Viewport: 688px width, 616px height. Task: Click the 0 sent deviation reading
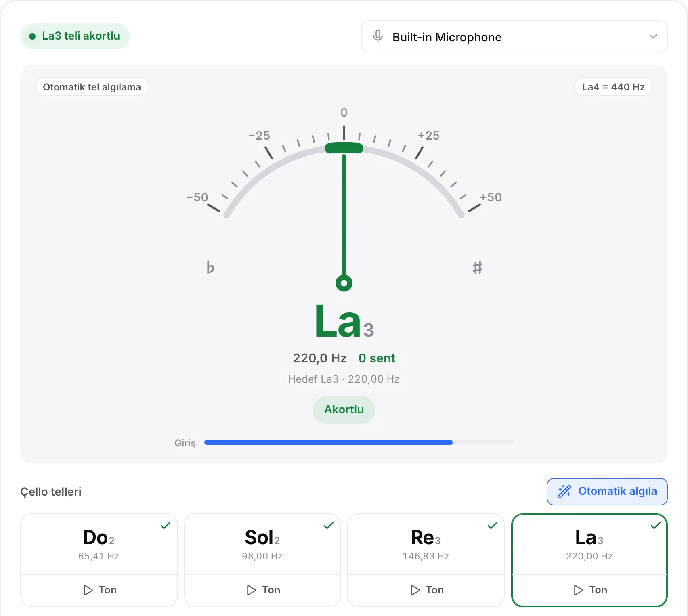[x=377, y=358]
